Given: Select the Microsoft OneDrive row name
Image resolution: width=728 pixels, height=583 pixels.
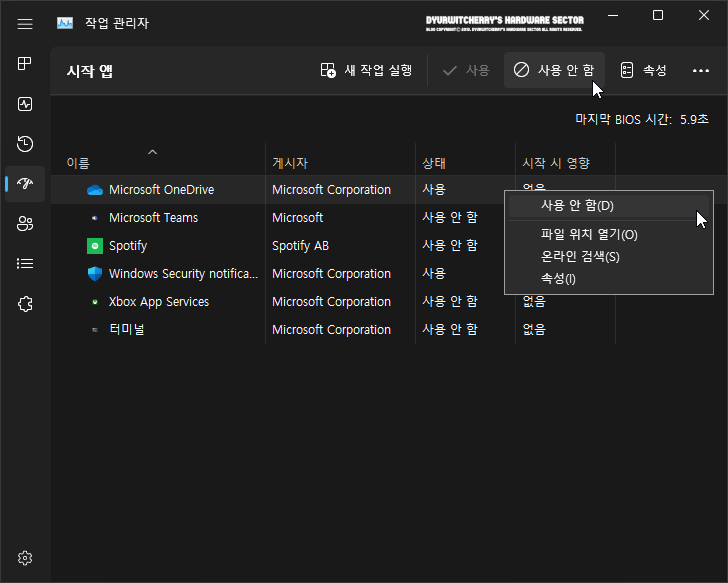Looking at the screenshot, I should click(162, 190).
